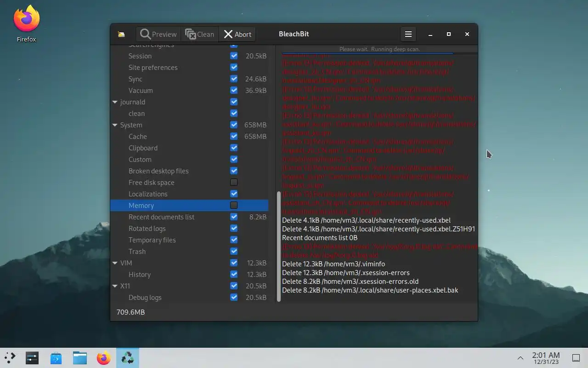Uncheck the journald checkbox

pyautogui.click(x=234, y=102)
